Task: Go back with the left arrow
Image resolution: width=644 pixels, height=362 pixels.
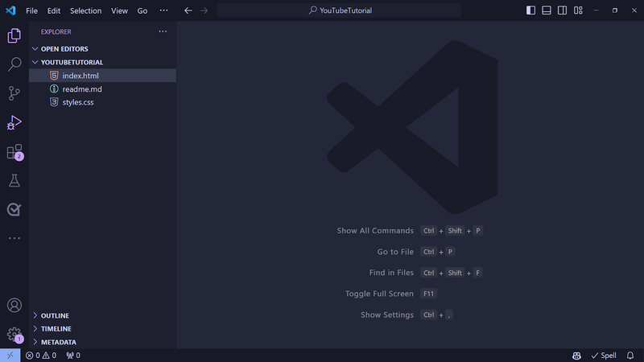Action: [188, 10]
